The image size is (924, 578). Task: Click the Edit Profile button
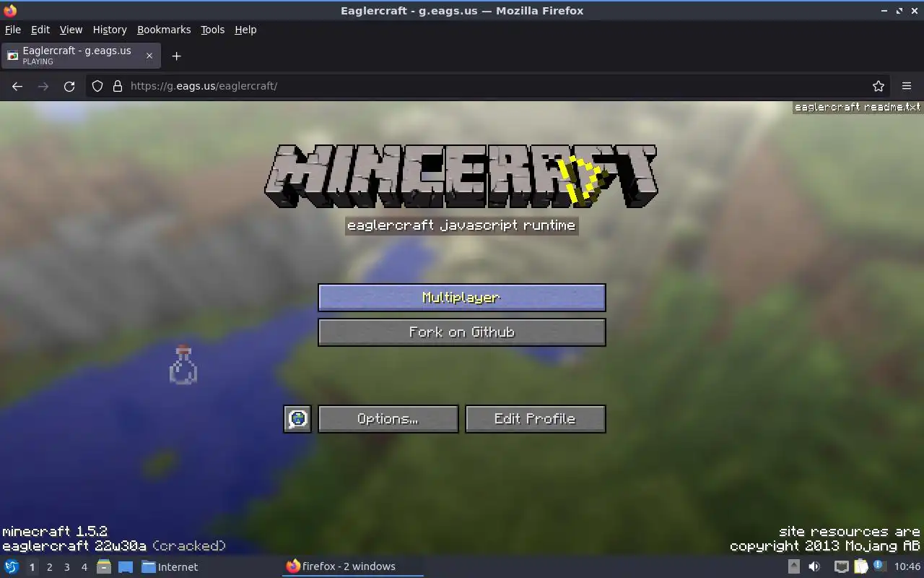[x=535, y=419]
